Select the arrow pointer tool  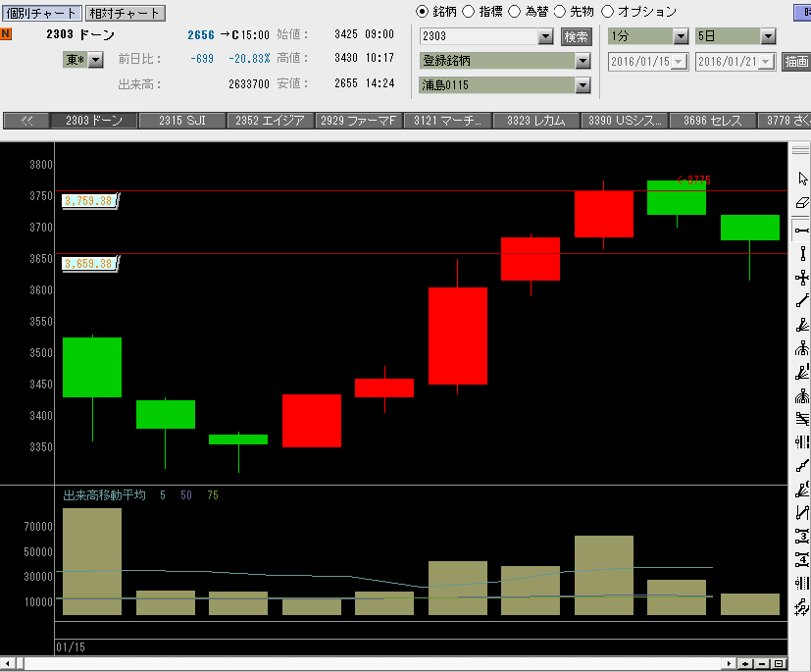tap(802, 179)
